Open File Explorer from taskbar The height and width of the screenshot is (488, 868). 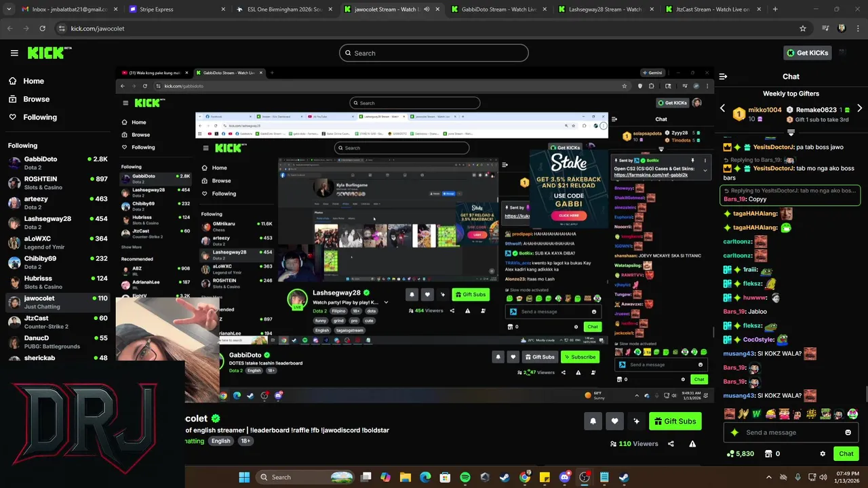[x=405, y=477]
